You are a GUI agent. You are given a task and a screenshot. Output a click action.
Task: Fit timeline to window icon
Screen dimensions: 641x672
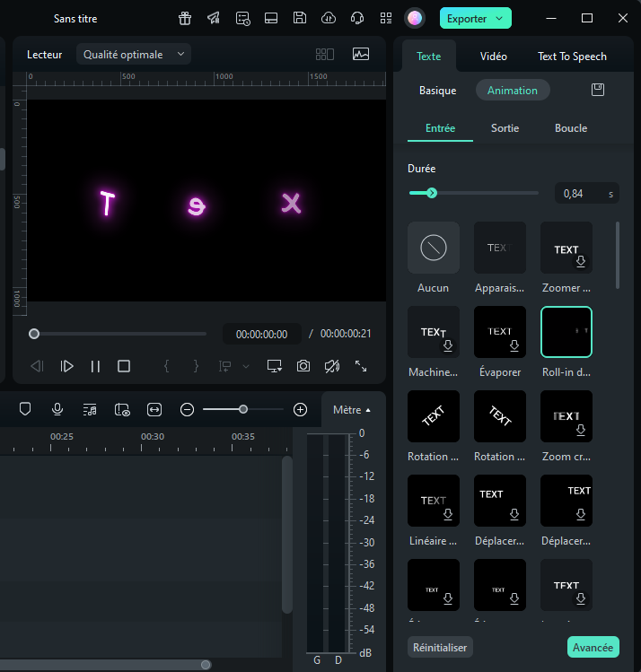tap(154, 410)
